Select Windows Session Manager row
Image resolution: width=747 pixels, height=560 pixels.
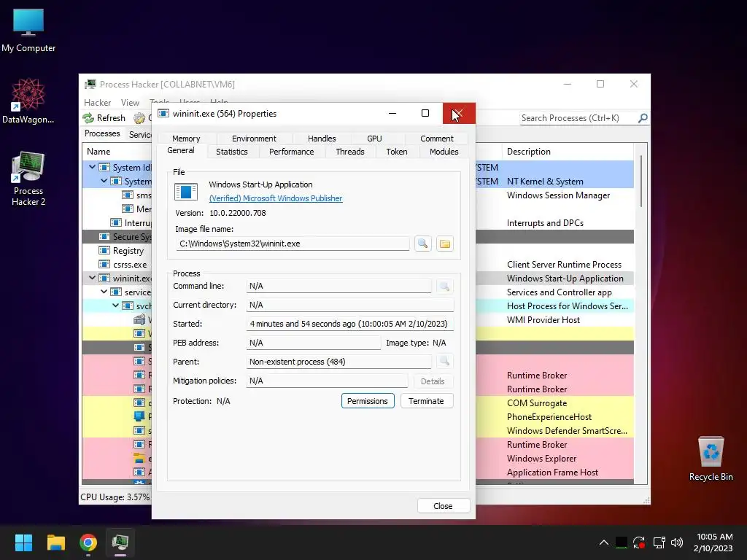pos(558,195)
